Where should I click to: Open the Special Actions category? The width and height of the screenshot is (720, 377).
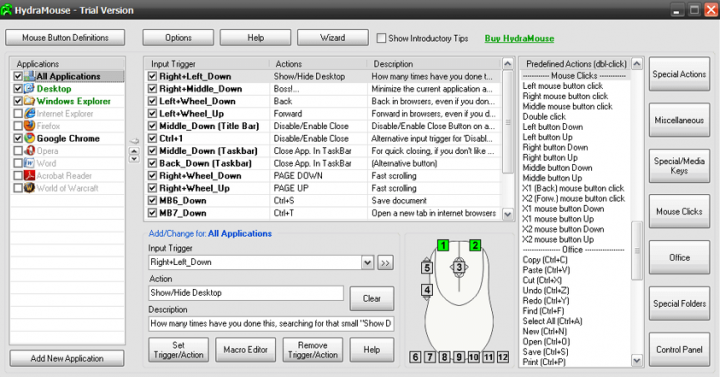point(679,74)
